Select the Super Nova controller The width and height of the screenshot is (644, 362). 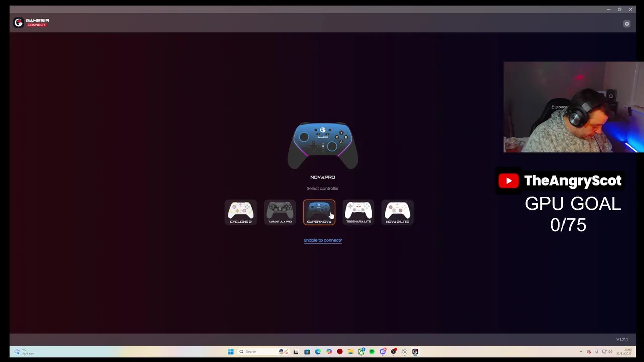tap(319, 213)
